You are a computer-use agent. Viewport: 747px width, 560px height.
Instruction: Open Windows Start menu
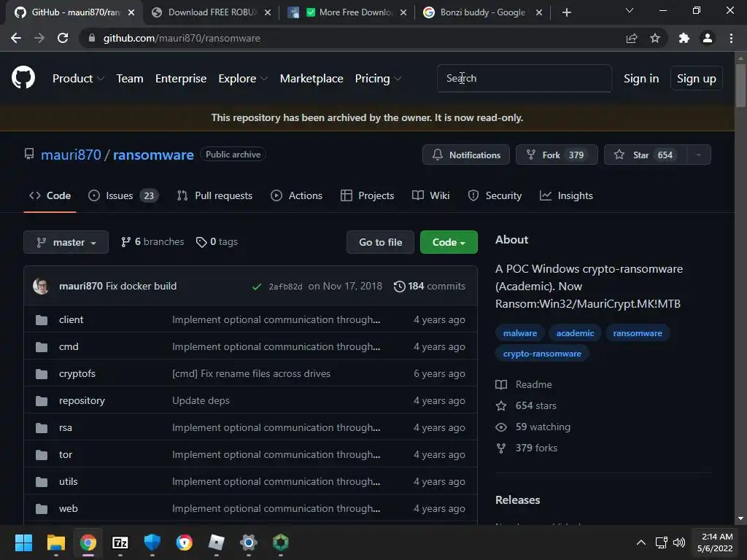coord(23,542)
